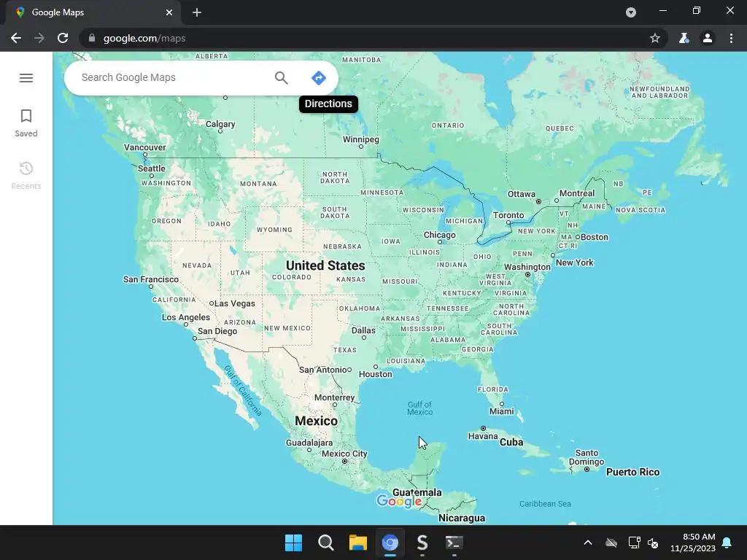Open File Explorer from the taskbar
The height and width of the screenshot is (560, 747).
pos(357,542)
